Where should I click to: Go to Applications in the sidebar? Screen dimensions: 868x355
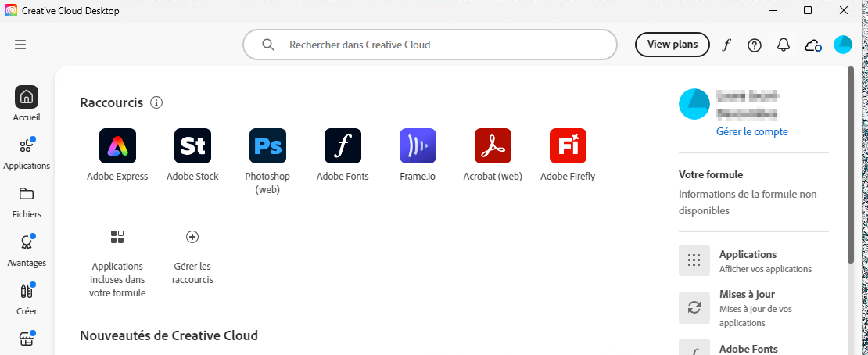[27, 152]
